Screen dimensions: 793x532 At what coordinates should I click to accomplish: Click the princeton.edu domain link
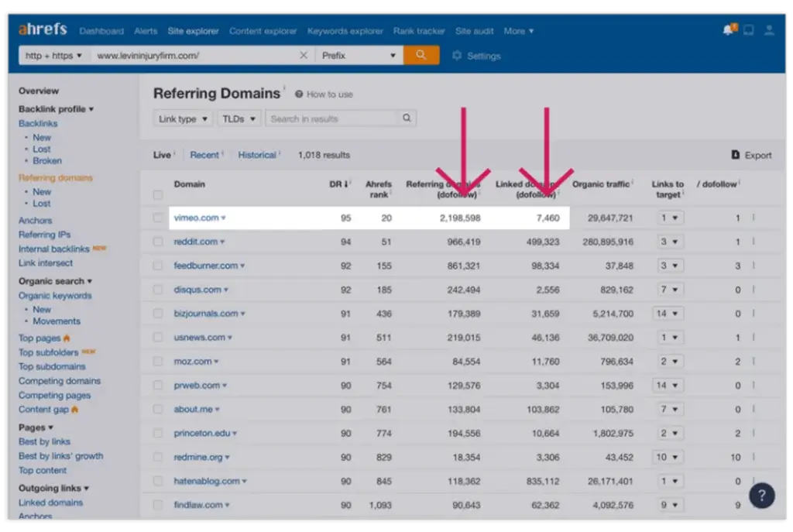pyautogui.click(x=202, y=434)
